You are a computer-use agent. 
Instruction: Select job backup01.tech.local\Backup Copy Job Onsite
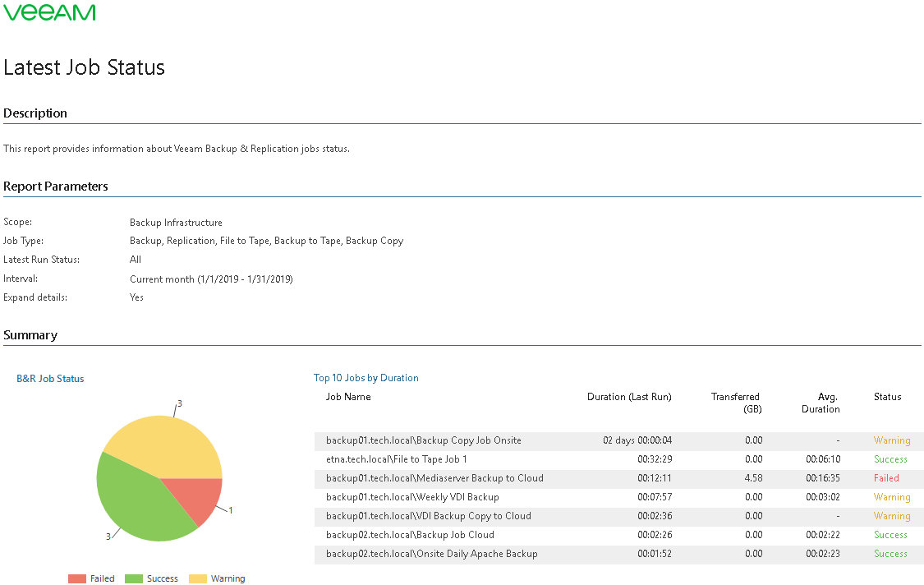(x=424, y=440)
